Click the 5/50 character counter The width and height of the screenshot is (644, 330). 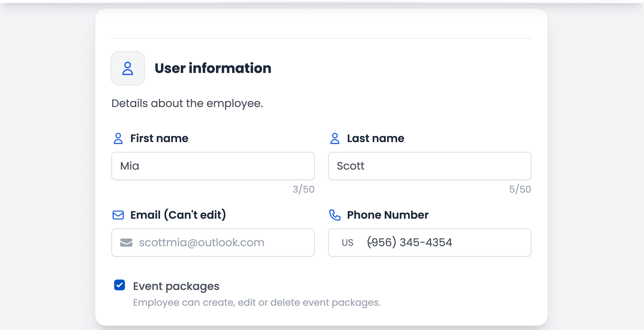520,189
